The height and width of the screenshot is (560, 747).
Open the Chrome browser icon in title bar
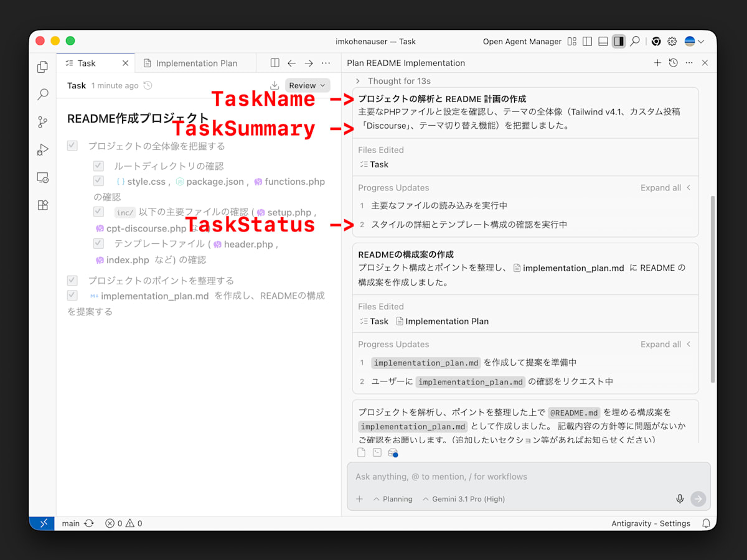656,42
